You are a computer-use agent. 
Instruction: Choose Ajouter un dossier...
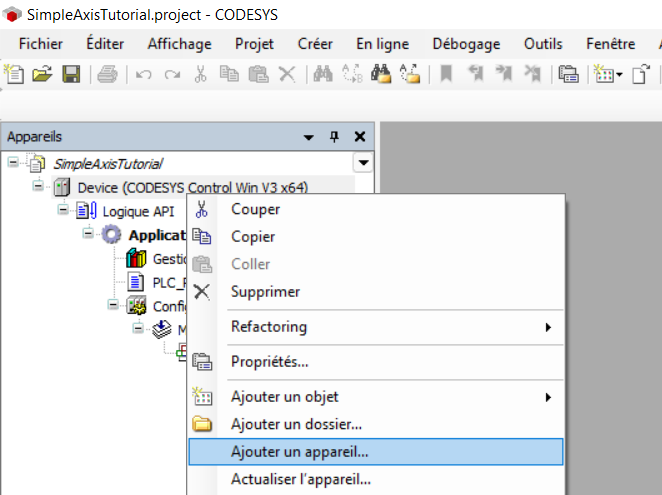click(x=376, y=424)
